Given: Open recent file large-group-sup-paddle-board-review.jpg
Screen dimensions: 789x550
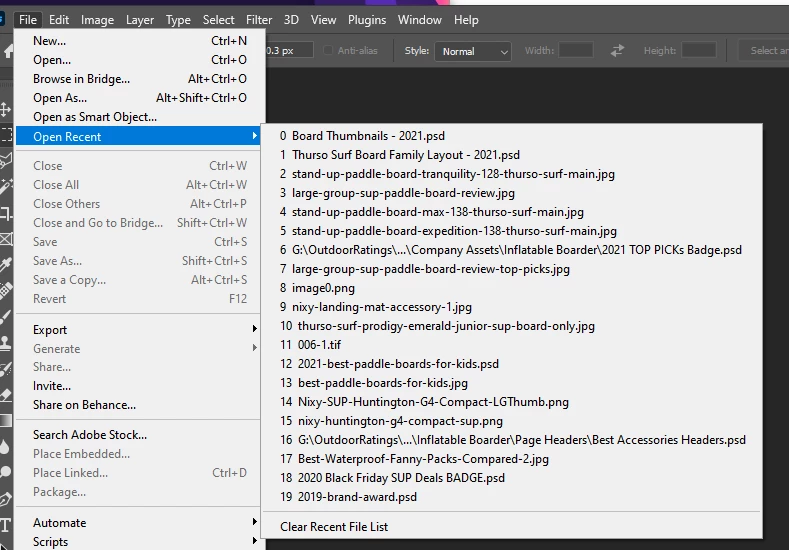Looking at the screenshot, I should pos(511,193).
